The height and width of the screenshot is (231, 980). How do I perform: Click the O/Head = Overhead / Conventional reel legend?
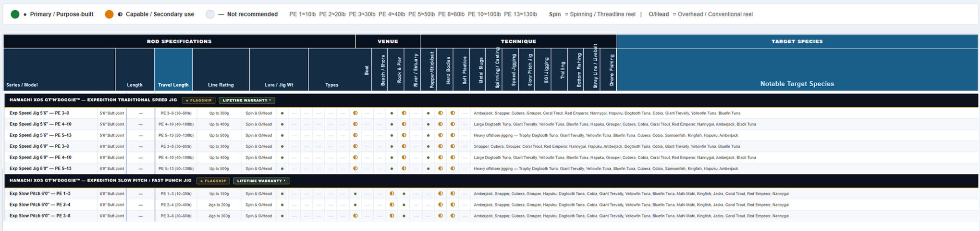(701, 14)
